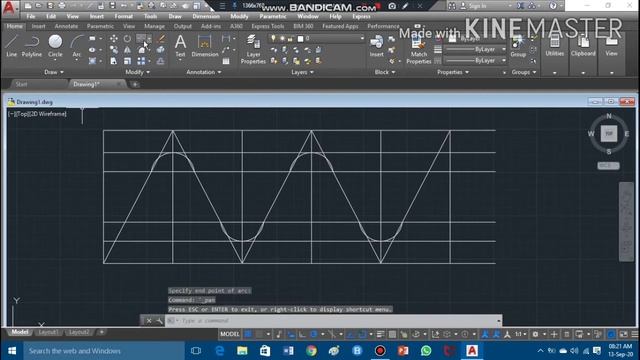Image resolution: width=640 pixels, height=360 pixels.
Task: Toggle object snap in status bar
Action: click(x=362, y=334)
